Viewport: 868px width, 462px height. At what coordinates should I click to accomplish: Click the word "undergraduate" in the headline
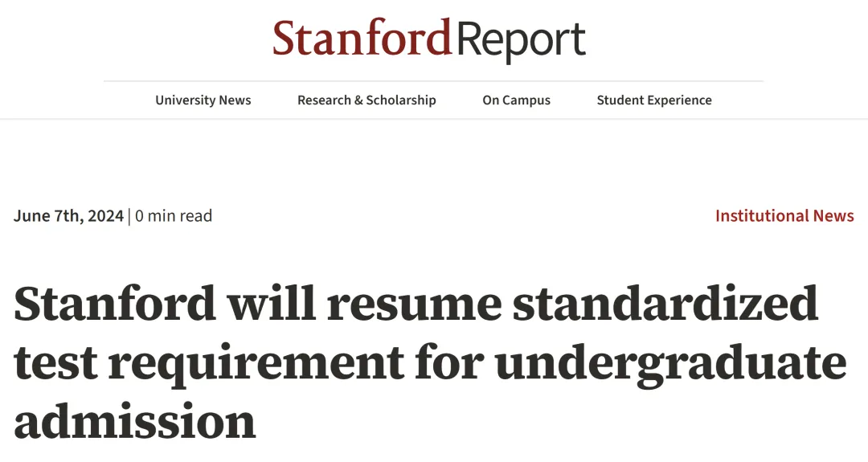(670, 364)
